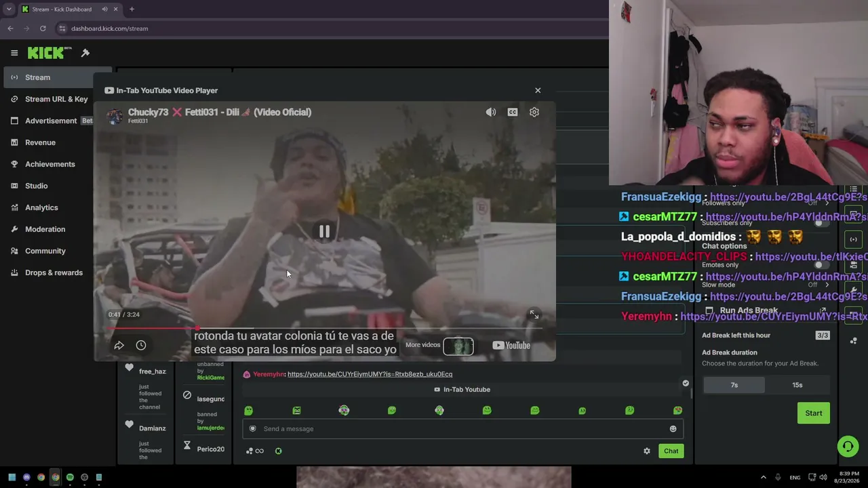Open Spotify from the taskbar

[70, 477]
